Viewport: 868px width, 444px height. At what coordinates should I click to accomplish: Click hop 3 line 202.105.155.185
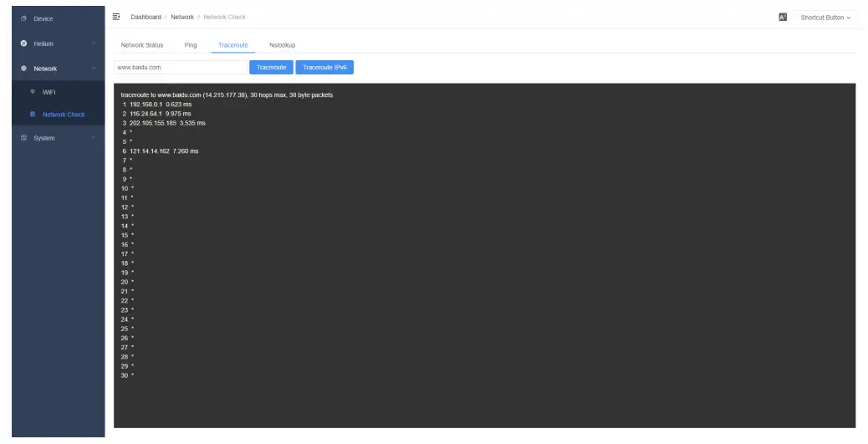[x=164, y=123]
